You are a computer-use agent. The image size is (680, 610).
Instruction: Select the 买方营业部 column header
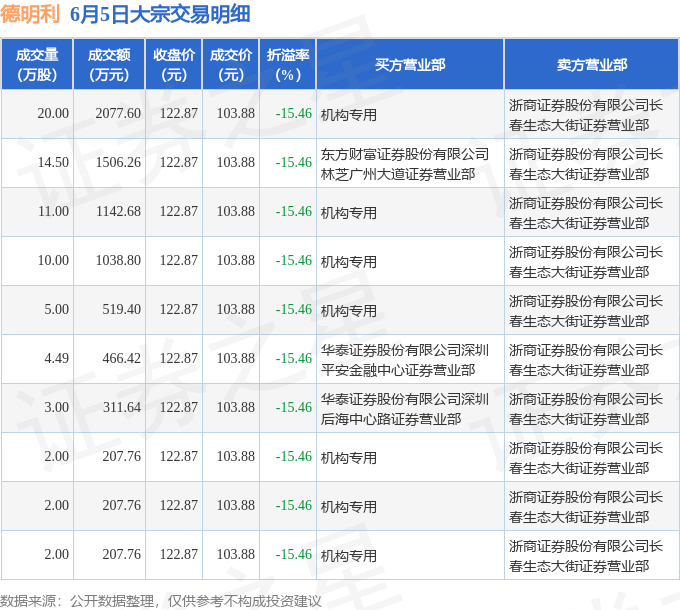[410, 65]
